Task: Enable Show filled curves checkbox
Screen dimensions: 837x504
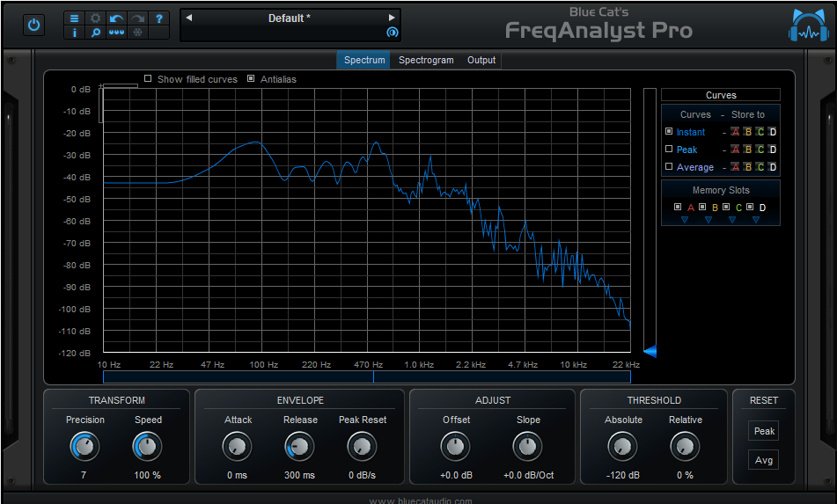Action: pyautogui.click(x=148, y=78)
